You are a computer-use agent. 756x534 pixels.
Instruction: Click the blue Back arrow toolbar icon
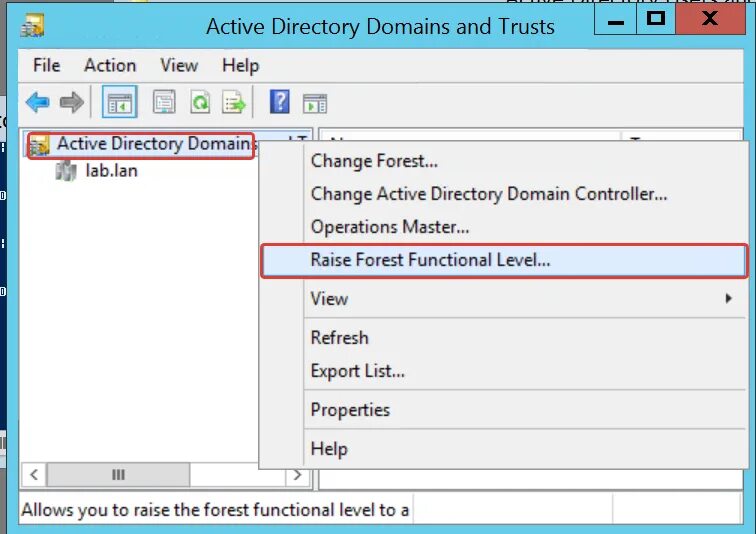(x=38, y=102)
